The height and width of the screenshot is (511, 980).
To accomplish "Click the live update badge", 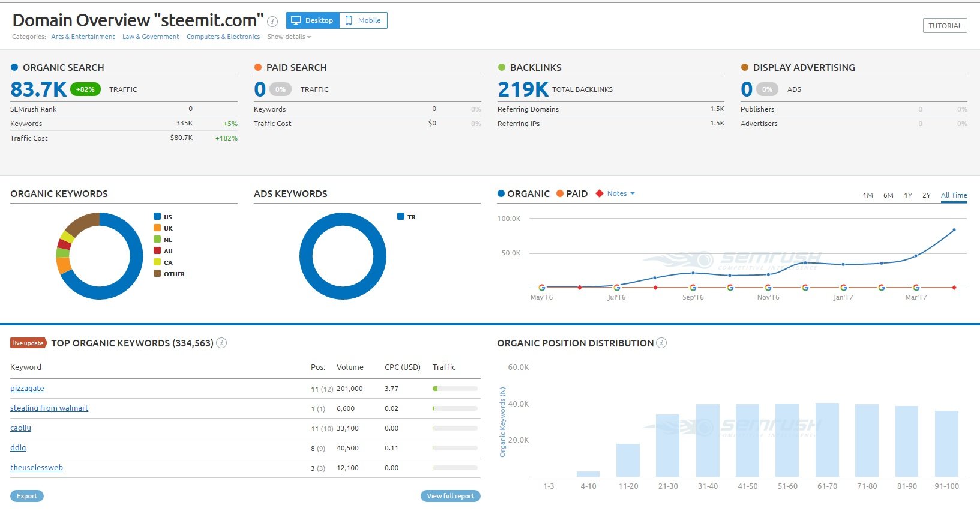I will pyautogui.click(x=28, y=343).
